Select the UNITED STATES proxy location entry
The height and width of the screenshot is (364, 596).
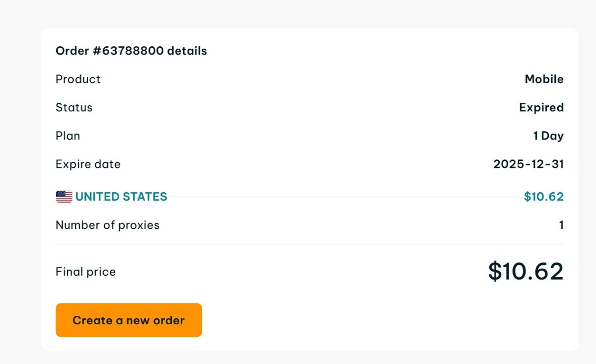point(122,196)
